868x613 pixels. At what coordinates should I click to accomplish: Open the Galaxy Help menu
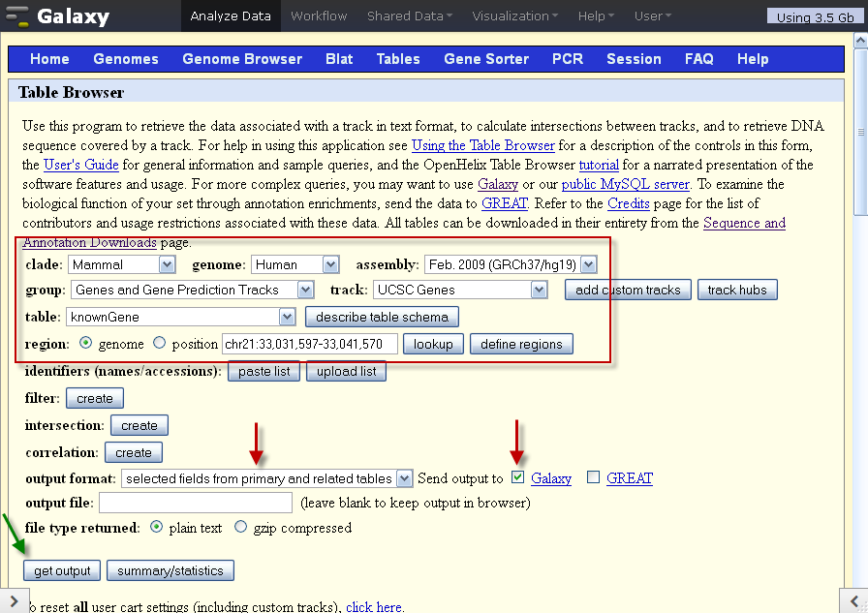[596, 16]
